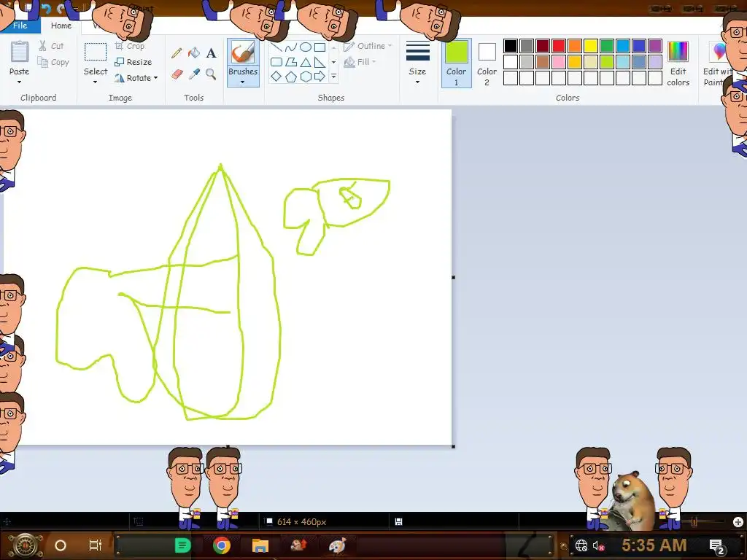Open Task View on the taskbar
747x560 pixels.
tap(96, 545)
